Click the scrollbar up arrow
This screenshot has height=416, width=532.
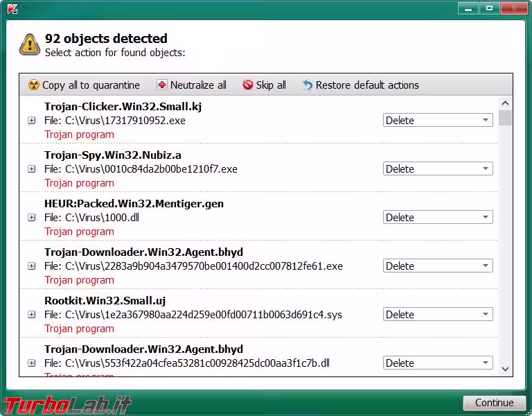505,103
